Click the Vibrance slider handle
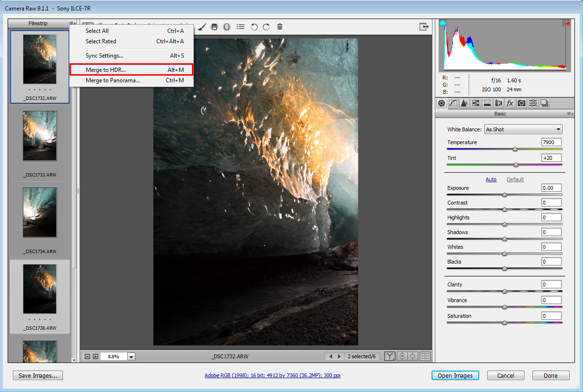The width and height of the screenshot is (583, 392). point(504,307)
